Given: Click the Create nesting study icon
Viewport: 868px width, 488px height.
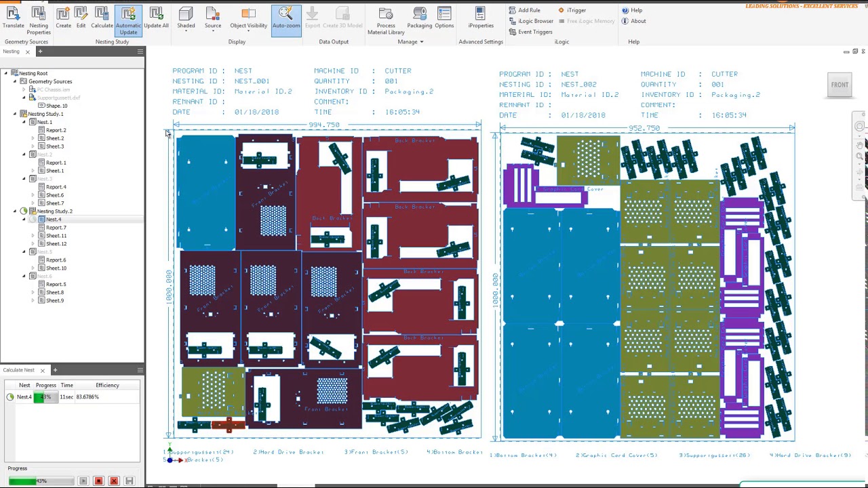Looking at the screenshot, I should point(63,18).
